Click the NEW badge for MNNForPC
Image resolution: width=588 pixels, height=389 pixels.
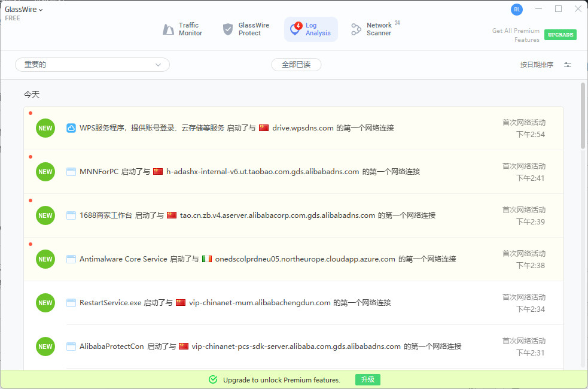point(45,172)
